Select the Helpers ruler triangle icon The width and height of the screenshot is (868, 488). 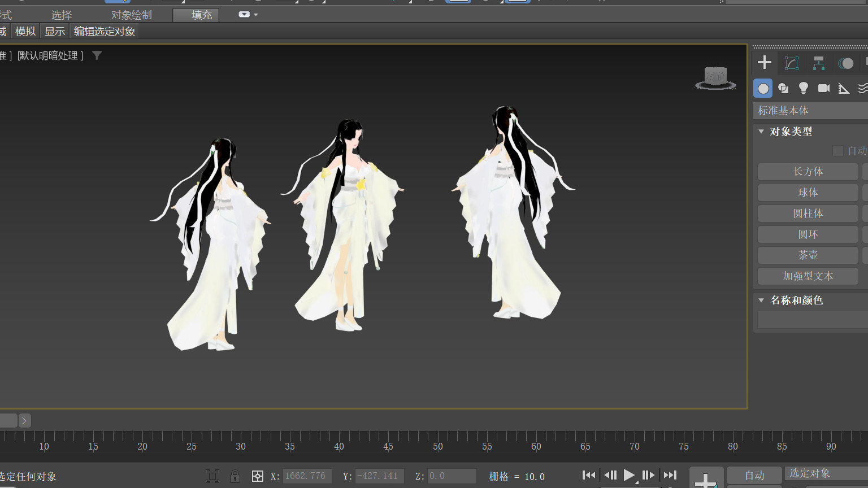[844, 88]
